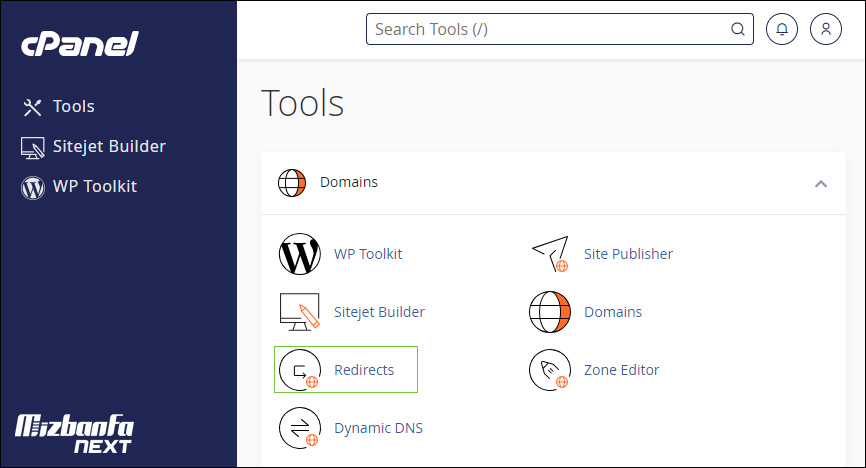Open the notifications bell icon

coord(781,29)
